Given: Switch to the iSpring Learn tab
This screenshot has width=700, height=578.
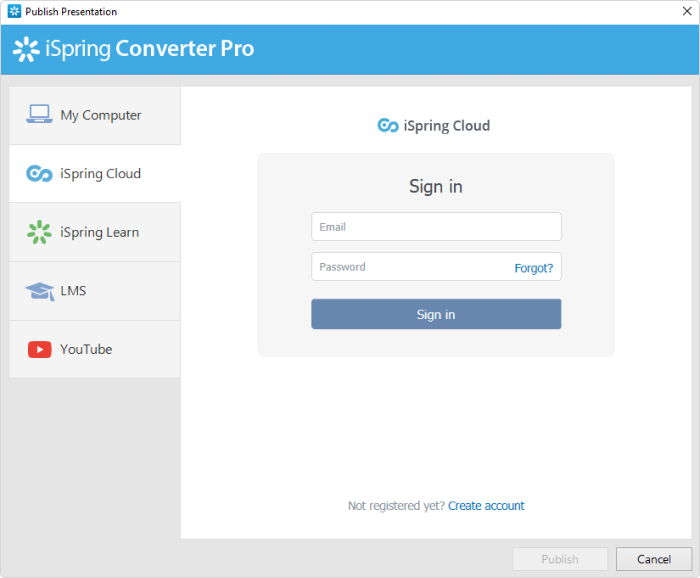Looking at the screenshot, I should coord(95,232).
